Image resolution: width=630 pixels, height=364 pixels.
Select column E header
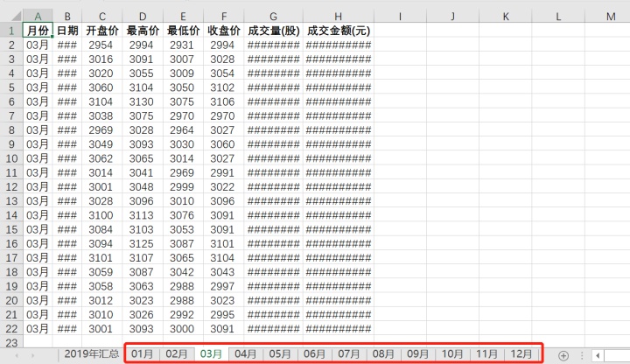(183, 17)
